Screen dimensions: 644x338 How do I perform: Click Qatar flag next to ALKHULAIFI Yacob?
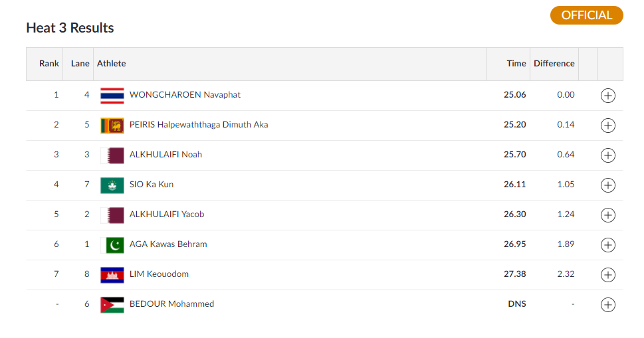pos(112,215)
